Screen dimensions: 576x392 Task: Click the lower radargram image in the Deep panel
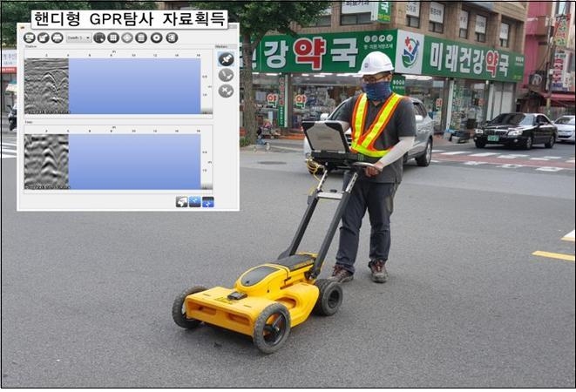point(47,162)
